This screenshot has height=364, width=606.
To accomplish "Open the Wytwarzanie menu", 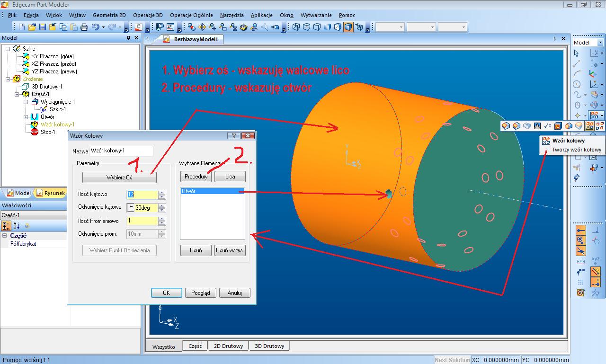I will tap(316, 15).
